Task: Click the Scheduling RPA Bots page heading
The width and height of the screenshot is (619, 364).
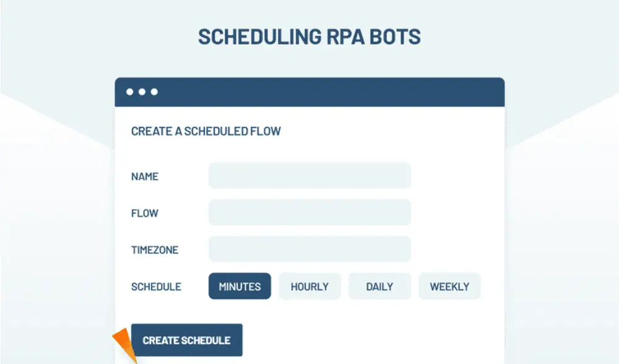Action: click(x=309, y=37)
